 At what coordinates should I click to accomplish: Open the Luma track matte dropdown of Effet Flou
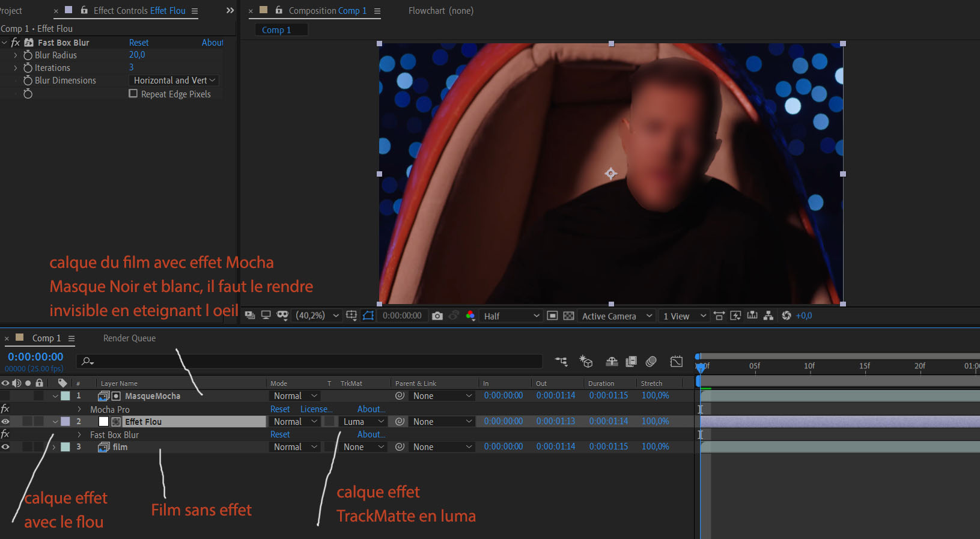point(363,422)
